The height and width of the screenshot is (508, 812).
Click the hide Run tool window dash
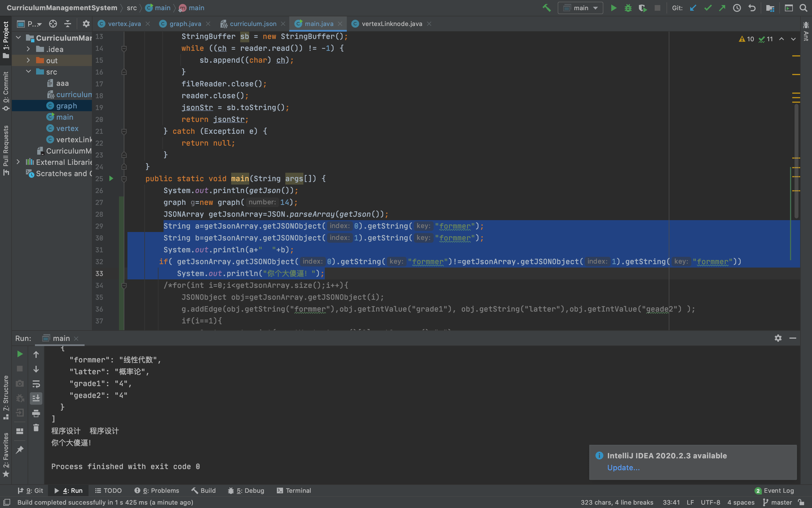click(793, 338)
